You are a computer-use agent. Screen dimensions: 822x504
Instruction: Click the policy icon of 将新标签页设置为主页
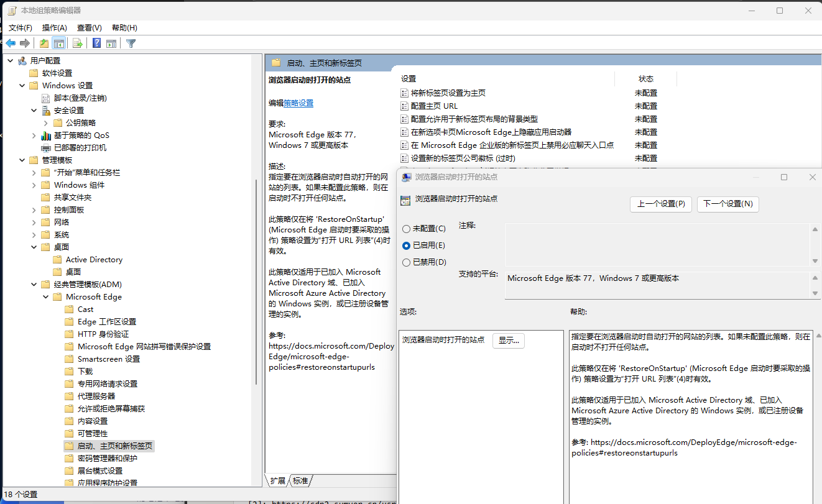pyautogui.click(x=404, y=93)
